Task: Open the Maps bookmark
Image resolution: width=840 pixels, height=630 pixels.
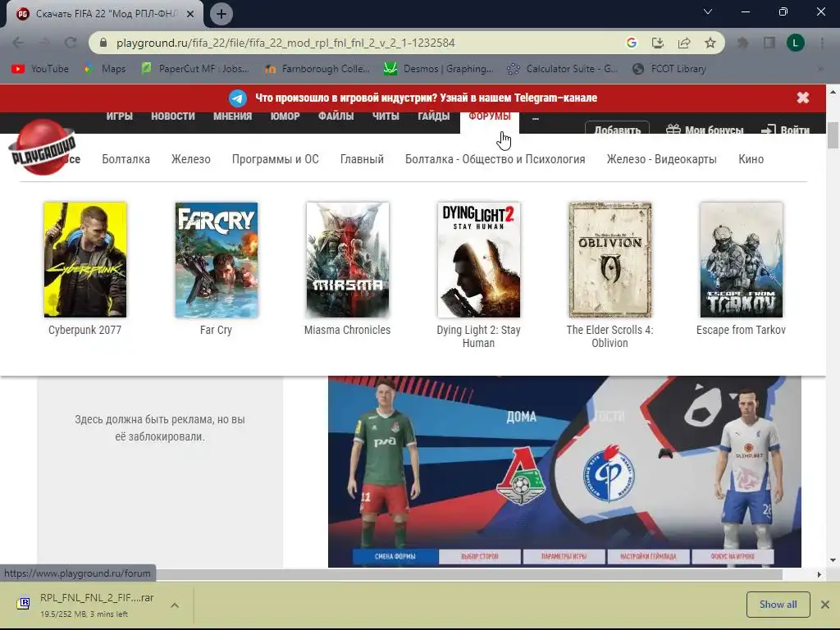Action: pos(105,69)
